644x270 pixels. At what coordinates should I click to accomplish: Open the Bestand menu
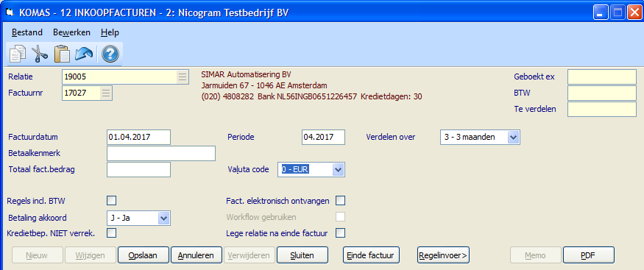click(x=26, y=32)
